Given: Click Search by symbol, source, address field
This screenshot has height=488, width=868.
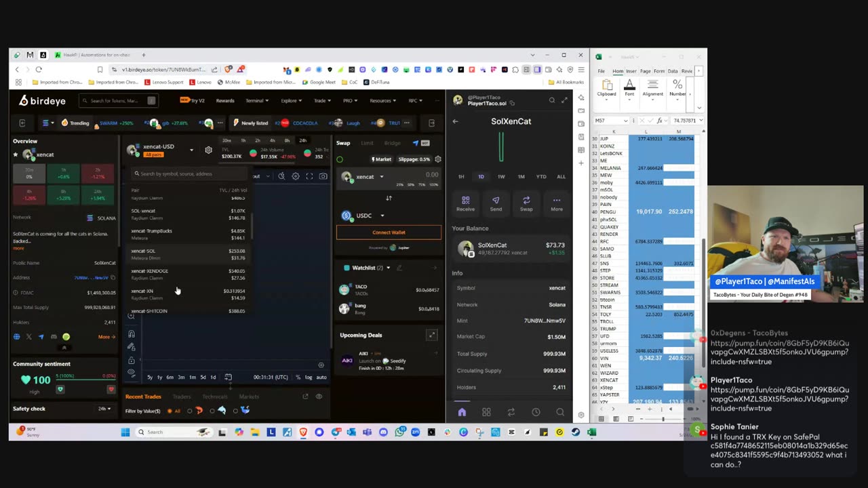Looking at the screenshot, I should (x=189, y=174).
